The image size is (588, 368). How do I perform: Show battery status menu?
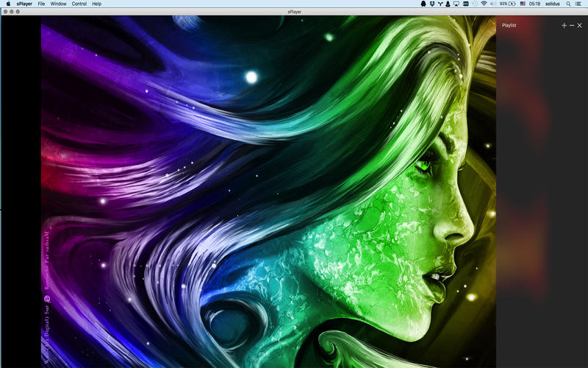[507, 4]
